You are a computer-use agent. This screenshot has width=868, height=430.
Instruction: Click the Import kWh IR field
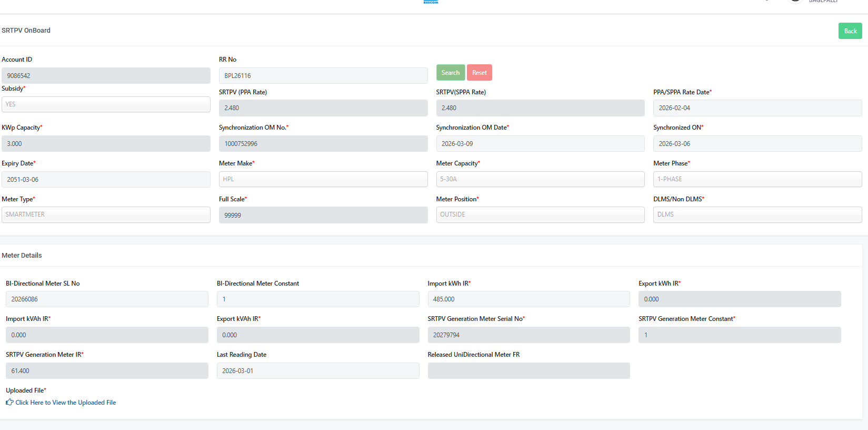(x=529, y=299)
